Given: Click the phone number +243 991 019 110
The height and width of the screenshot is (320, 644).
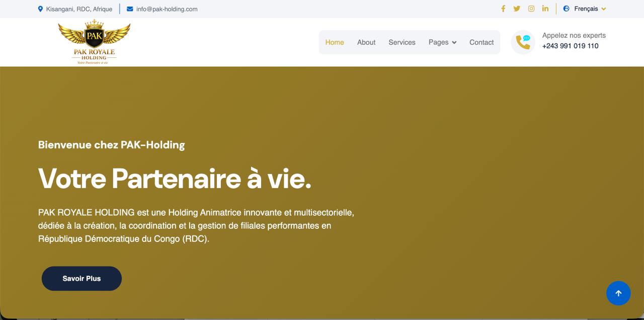Looking at the screenshot, I should (570, 46).
